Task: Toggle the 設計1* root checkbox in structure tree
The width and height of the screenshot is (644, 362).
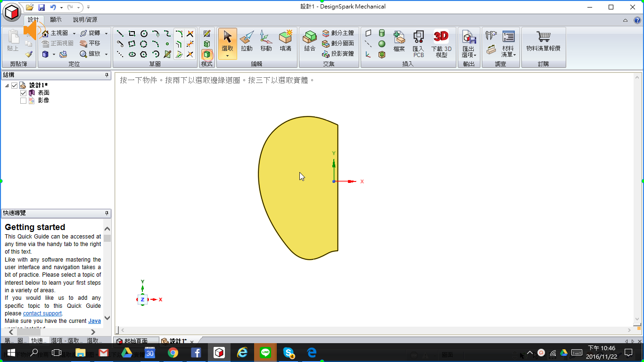Action: tap(15, 85)
